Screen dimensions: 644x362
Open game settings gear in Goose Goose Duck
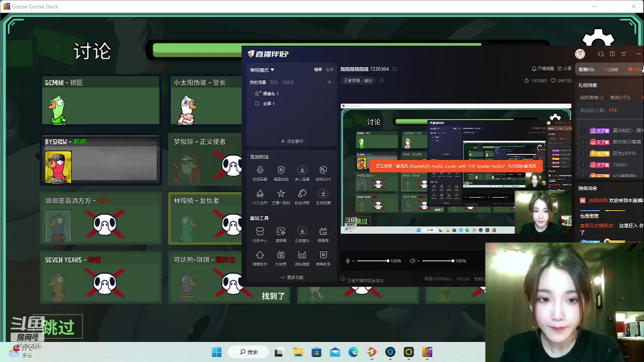point(598,39)
